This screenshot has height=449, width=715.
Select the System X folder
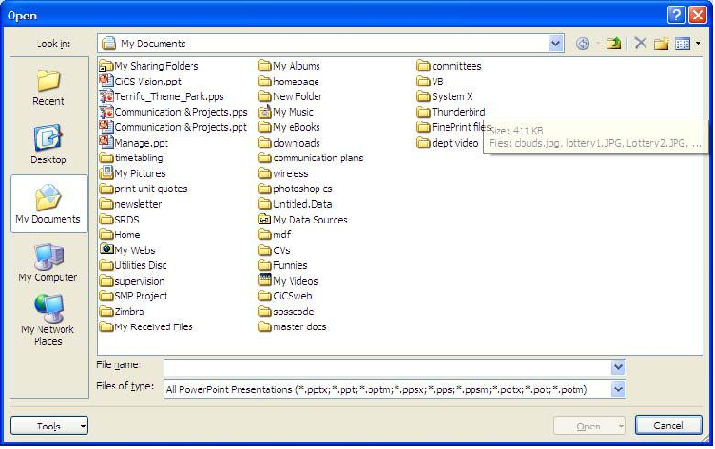(x=445, y=97)
